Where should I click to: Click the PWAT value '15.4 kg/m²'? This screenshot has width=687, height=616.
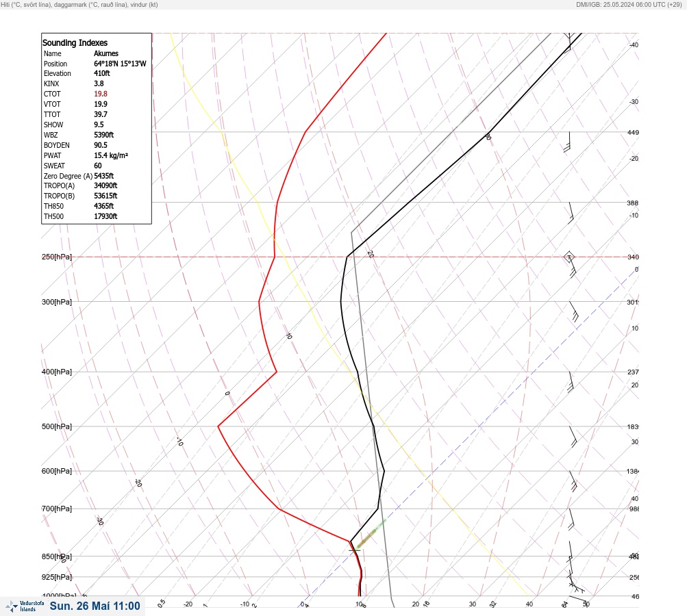click(111, 155)
